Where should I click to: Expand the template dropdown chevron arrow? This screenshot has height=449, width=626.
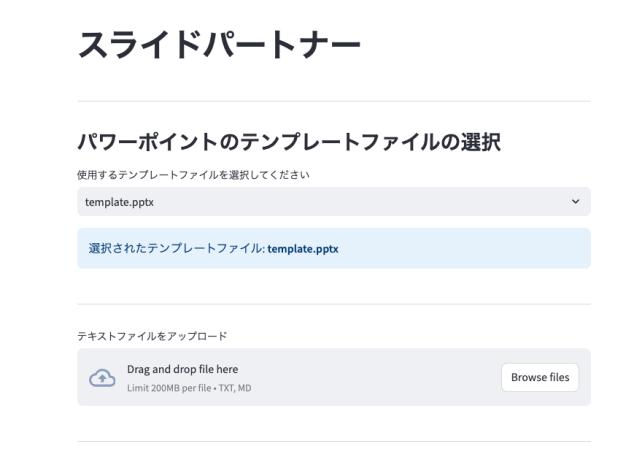point(574,202)
